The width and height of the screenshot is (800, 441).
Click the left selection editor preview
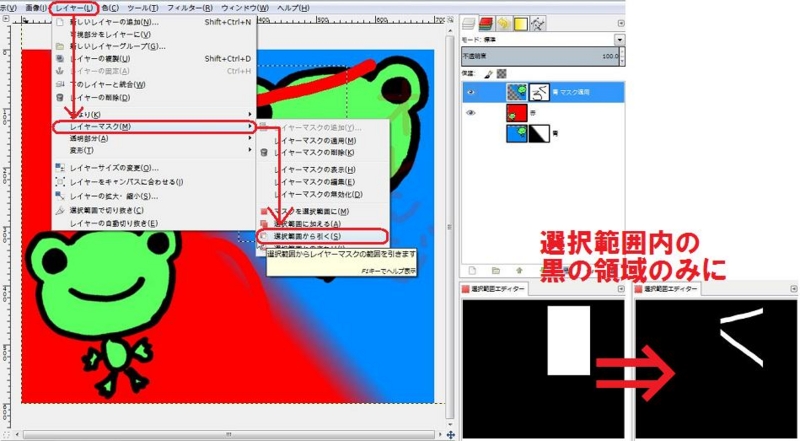pyautogui.click(x=543, y=369)
